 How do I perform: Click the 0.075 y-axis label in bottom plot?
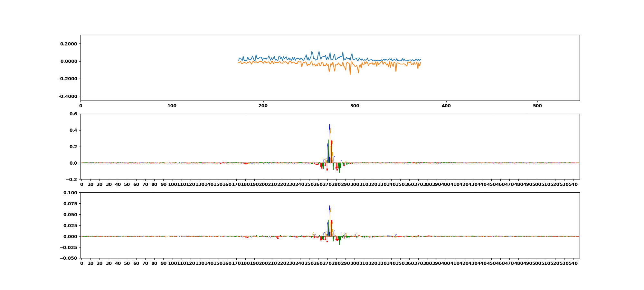(71, 204)
